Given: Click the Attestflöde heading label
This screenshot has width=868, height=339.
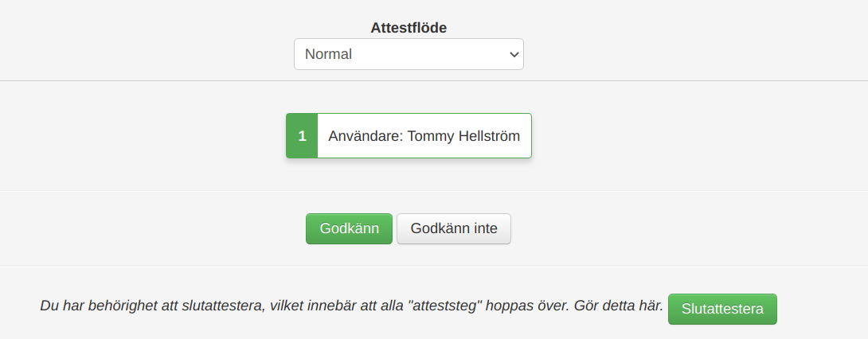Looking at the screenshot, I should tap(409, 28).
